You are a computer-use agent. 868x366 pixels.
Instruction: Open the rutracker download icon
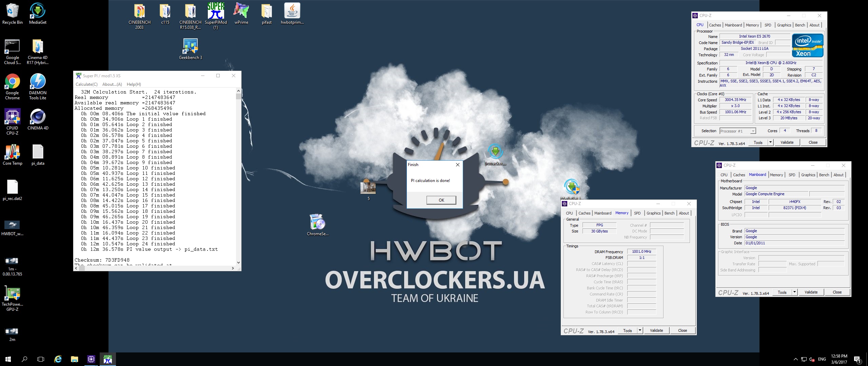point(495,155)
